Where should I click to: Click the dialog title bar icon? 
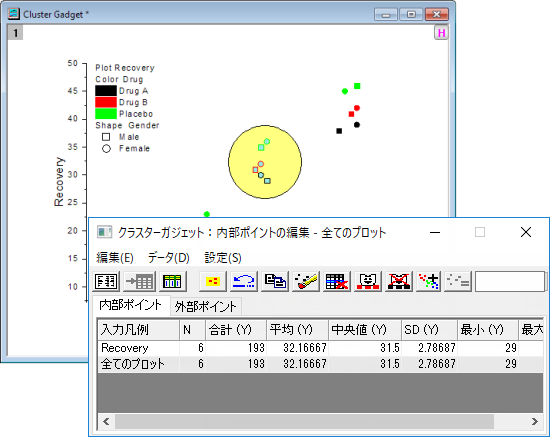[104, 232]
